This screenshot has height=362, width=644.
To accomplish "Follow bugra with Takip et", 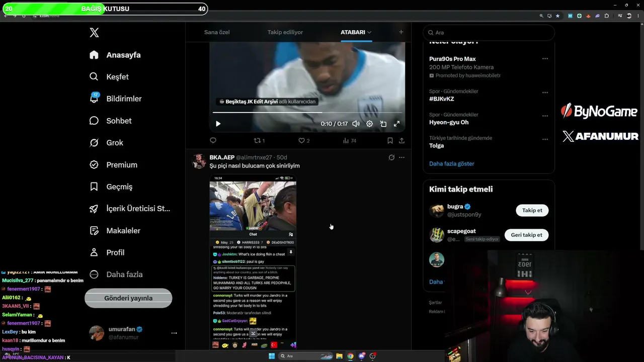I will (x=532, y=210).
